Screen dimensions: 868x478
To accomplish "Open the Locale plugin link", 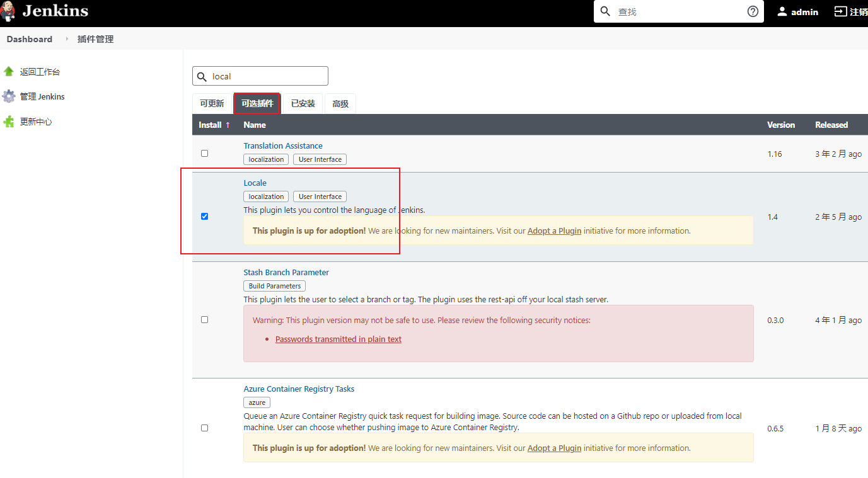I will pyautogui.click(x=255, y=183).
